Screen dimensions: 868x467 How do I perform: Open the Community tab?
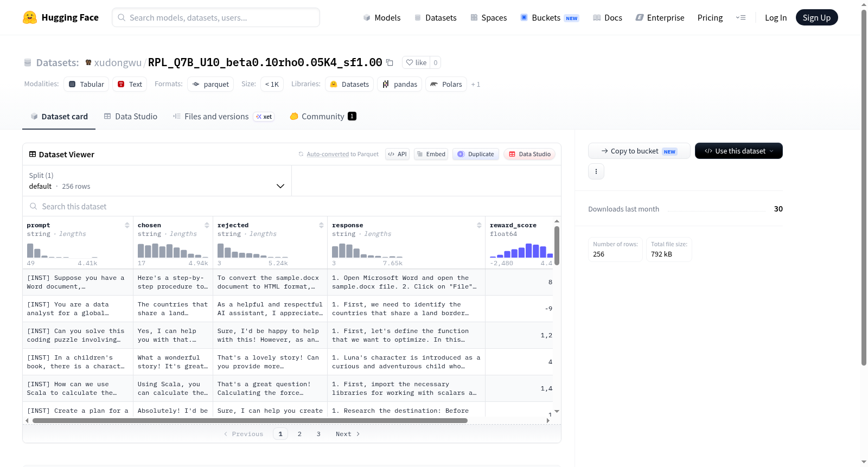pos(323,116)
